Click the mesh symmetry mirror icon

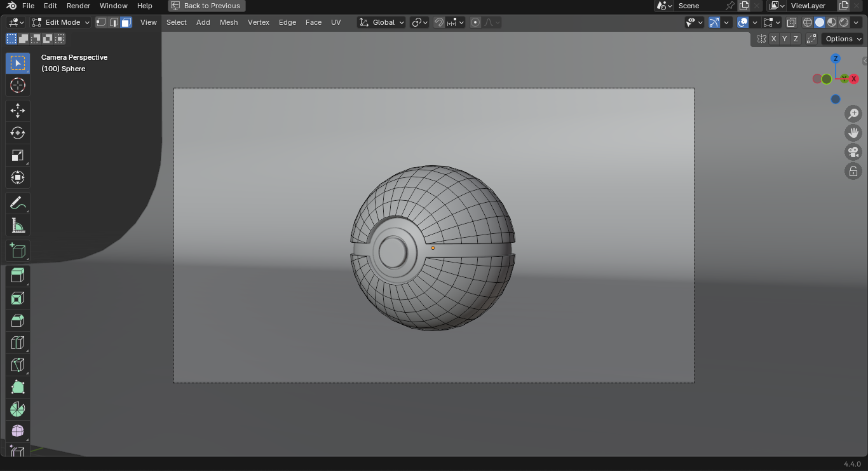click(761, 39)
